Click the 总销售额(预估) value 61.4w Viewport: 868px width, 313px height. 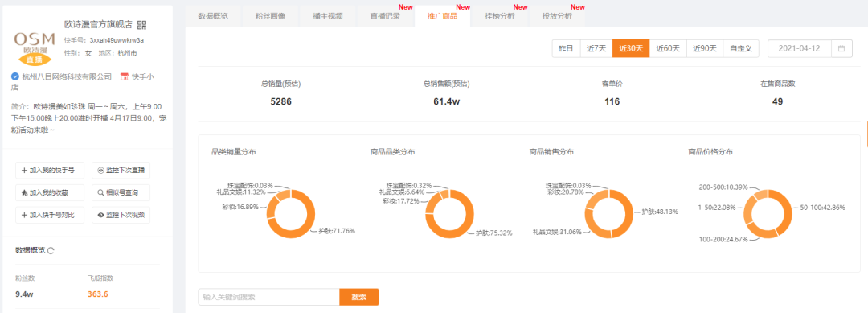(x=446, y=102)
